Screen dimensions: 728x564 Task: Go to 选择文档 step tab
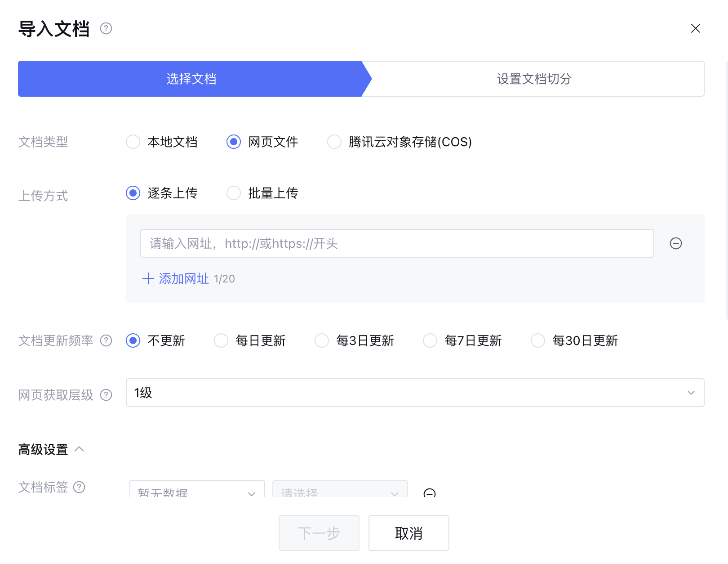(x=191, y=79)
